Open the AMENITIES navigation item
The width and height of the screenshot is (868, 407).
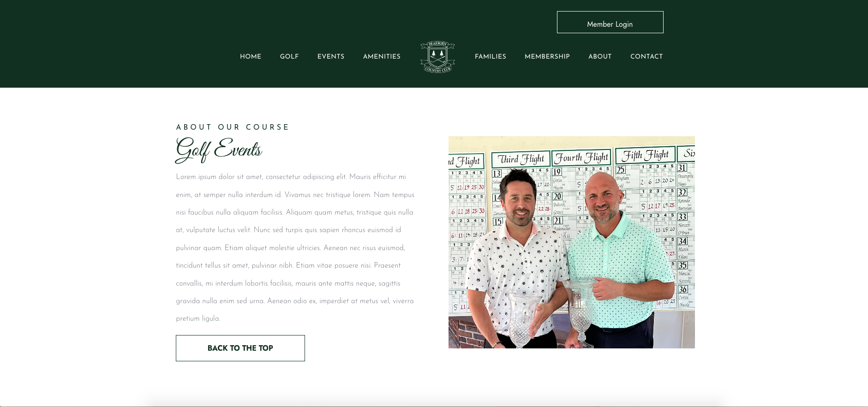(382, 56)
